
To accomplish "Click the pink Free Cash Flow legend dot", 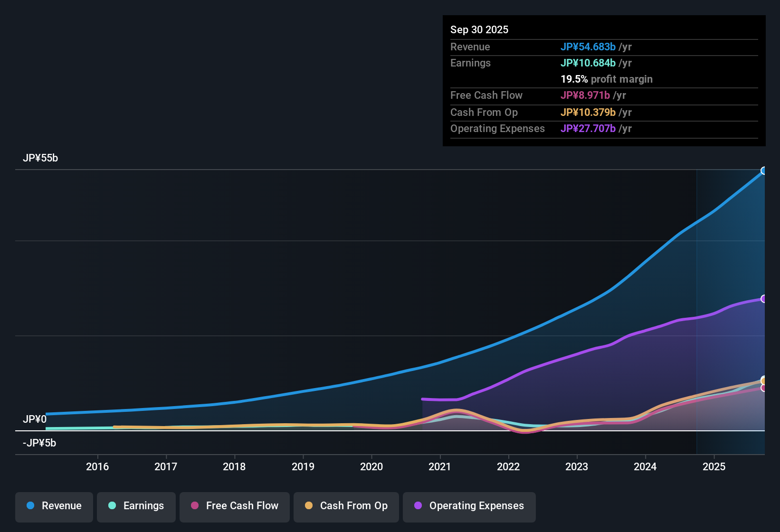I will (x=195, y=506).
